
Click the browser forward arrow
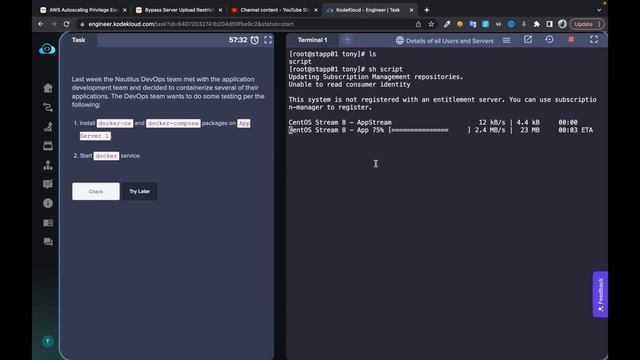(53, 24)
